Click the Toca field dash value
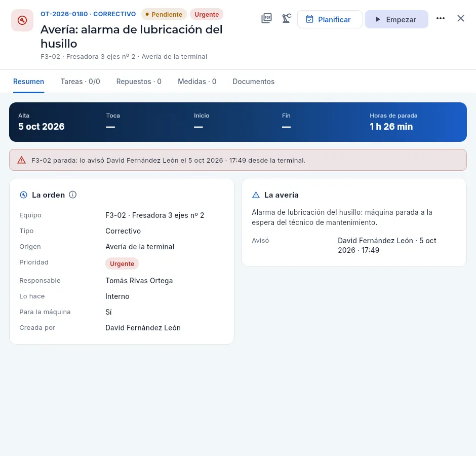This screenshot has width=476, height=456. coord(110,127)
